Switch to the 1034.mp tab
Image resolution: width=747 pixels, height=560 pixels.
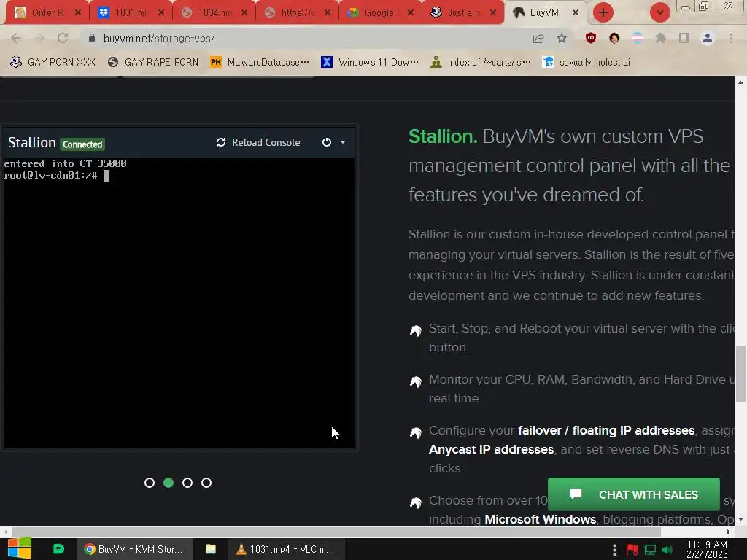click(208, 13)
